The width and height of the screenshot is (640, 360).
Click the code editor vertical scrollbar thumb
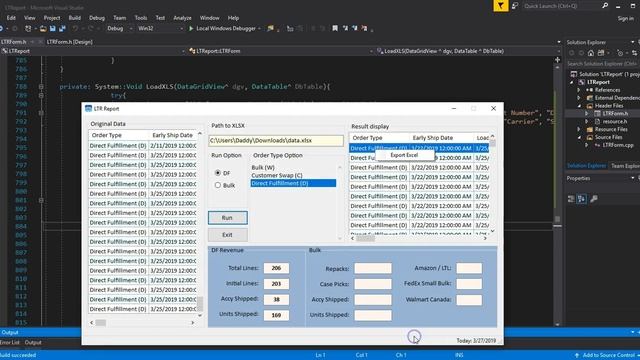point(558,219)
